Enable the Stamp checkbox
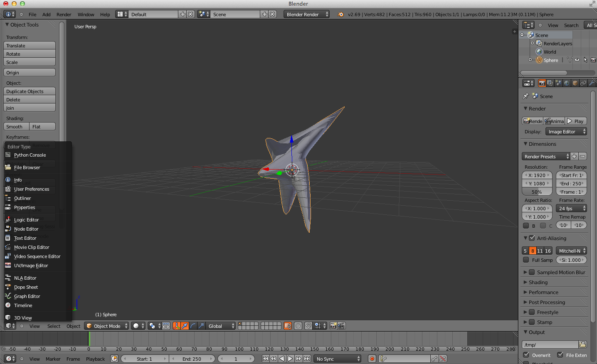The image size is (597, 364). 532,322
